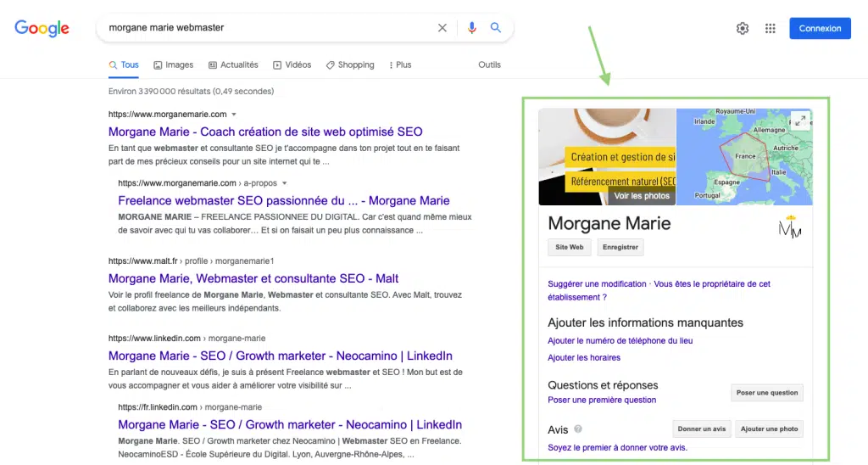The width and height of the screenshot is (868, 465).
Task: Click Ajouter les horaires link
Action: (x=584, y=357)
